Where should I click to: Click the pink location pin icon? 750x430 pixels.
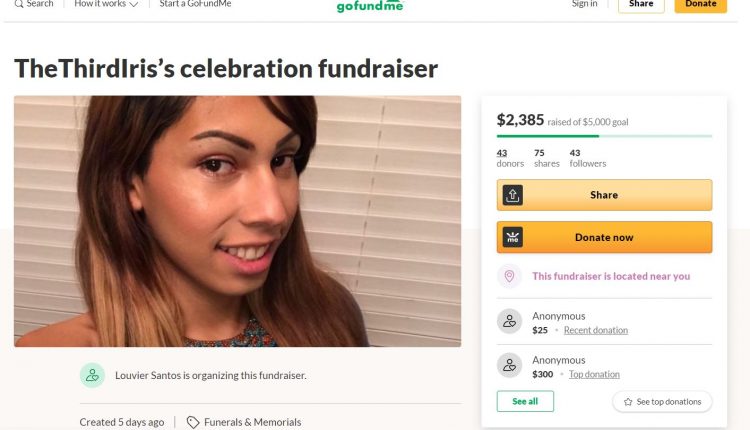click(509, 276)
